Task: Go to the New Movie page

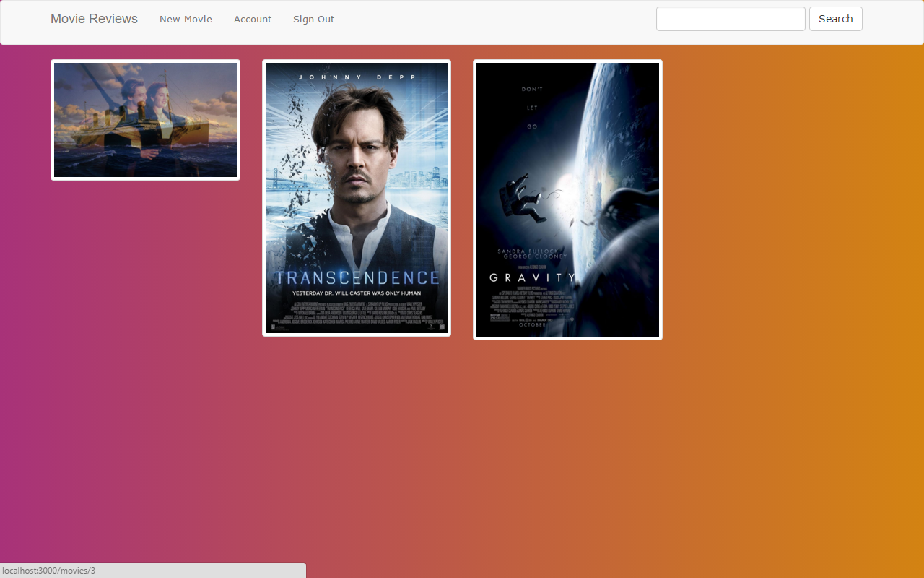Action: point(186,20)
